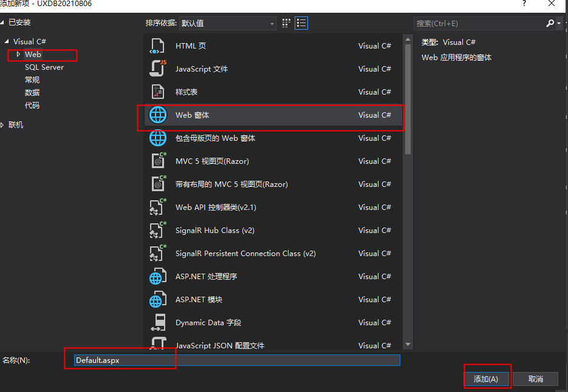
Task: Select the Web 窗体 globe icon
Action: pyautogui.click(x=157, y=115)
